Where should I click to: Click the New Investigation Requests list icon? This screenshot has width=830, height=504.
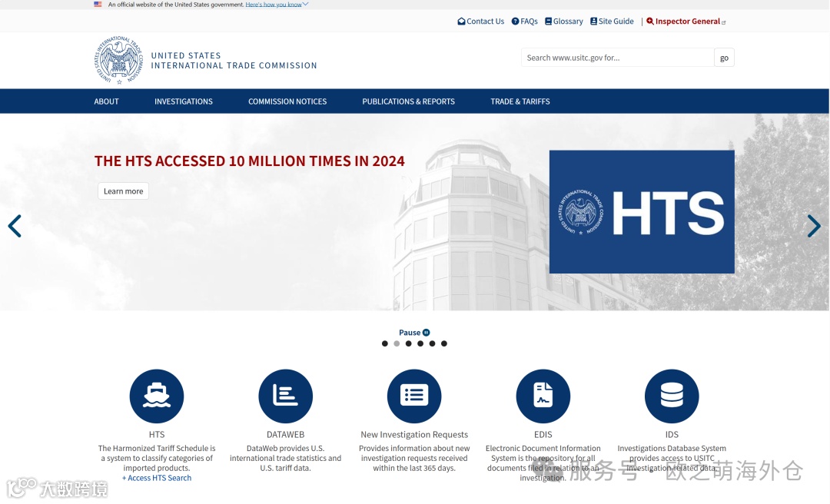(414, 396)
